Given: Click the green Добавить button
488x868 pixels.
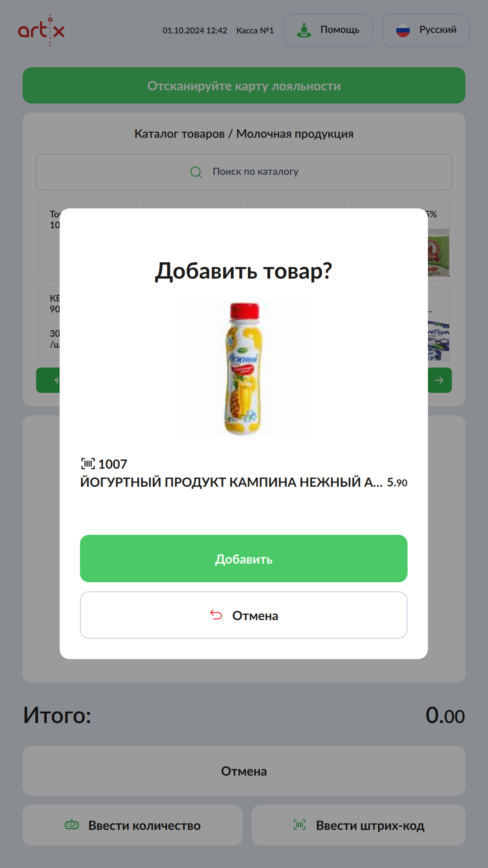Looking at the screenshot, I should [244, 558].
